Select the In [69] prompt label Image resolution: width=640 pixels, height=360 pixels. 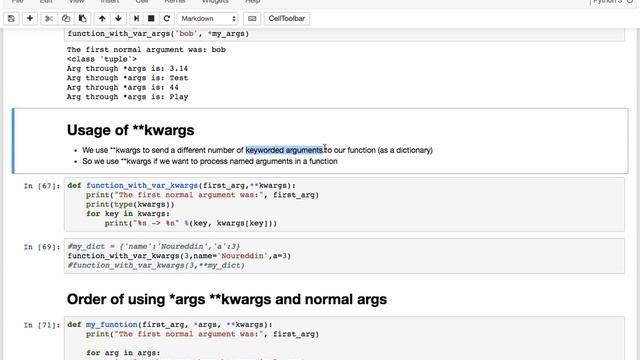point(42,247)
